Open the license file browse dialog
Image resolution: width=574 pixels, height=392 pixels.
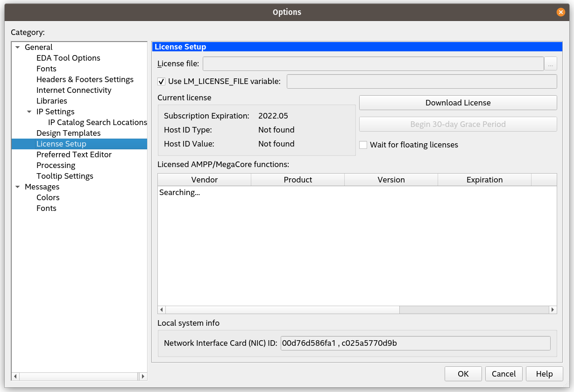point(551,63)
